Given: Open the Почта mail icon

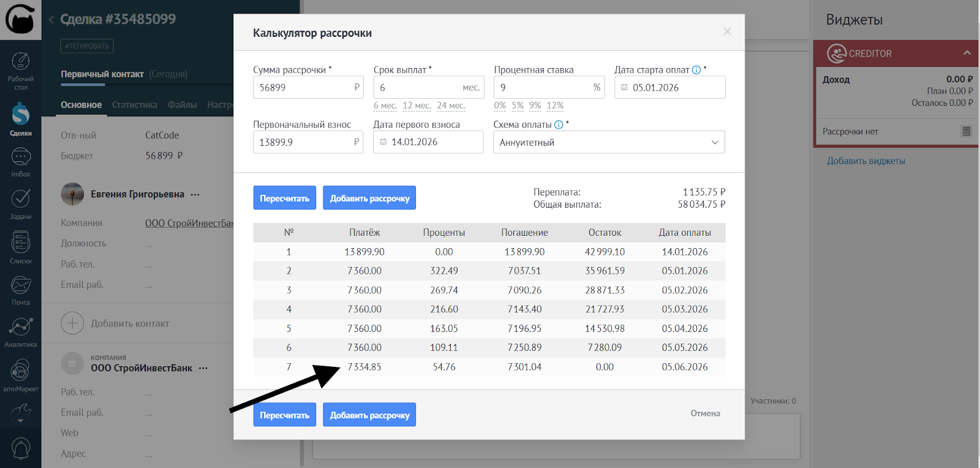Looking at the screenshot, I should click(x=20, y=289).
